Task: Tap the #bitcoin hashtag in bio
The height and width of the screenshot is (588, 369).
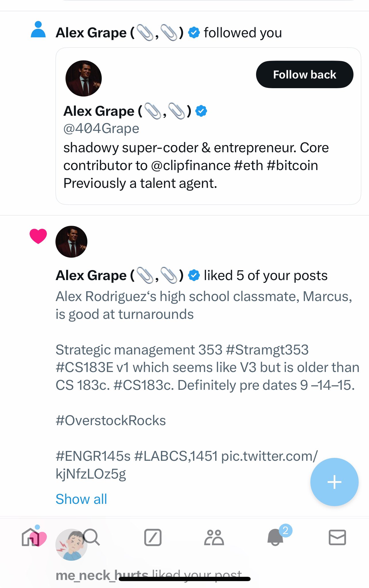Action: point(292,166)
